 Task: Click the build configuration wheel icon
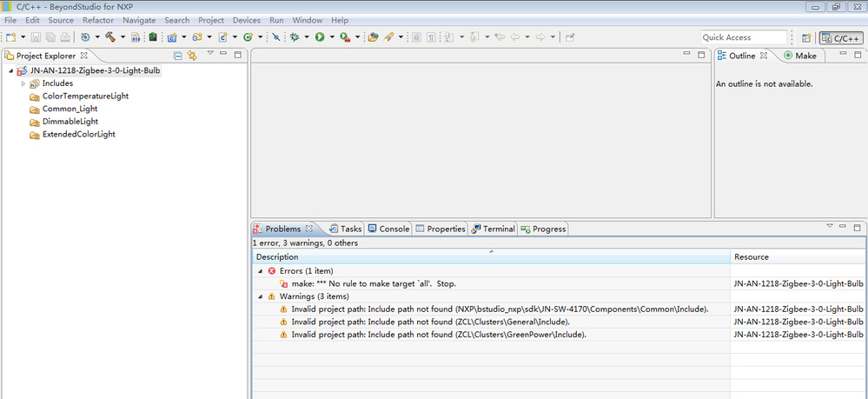pos(85,37)
